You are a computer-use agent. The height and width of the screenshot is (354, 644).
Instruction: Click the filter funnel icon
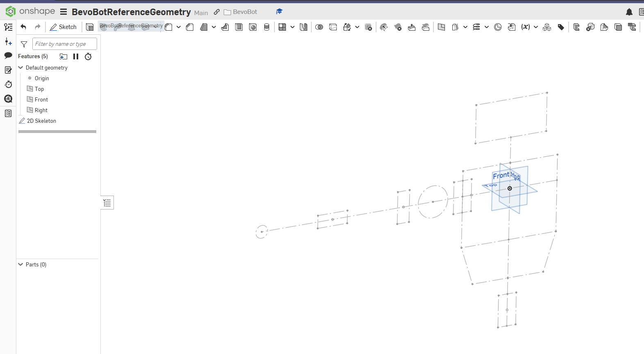click(24, 44)
